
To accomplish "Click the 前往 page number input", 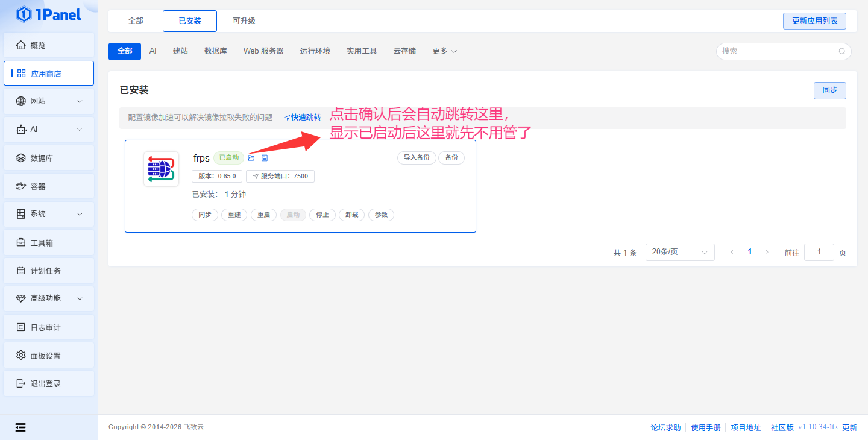I will (x=819, y=252).
